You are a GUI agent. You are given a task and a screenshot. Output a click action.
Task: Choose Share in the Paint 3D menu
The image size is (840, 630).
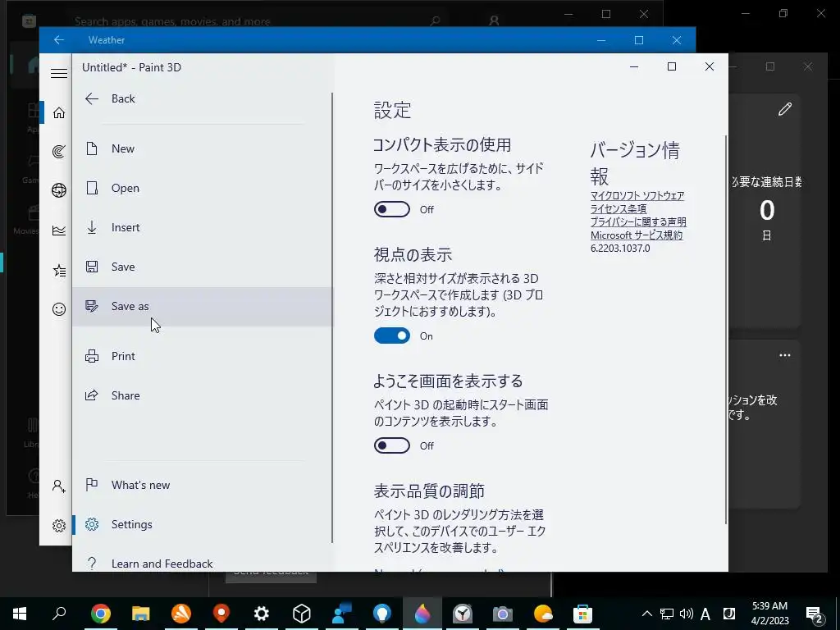point(203,395)
